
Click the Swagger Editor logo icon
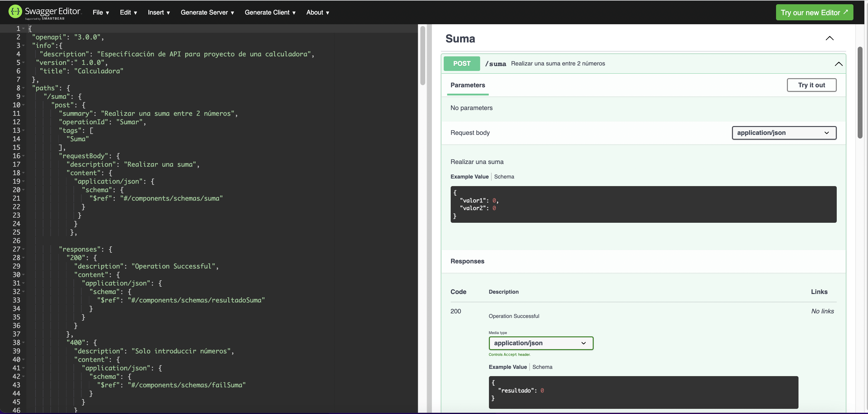point(15,12)
